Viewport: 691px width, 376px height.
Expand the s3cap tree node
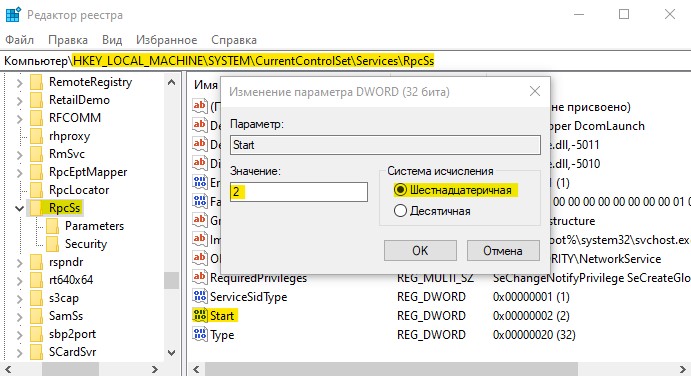tap(19, 298)
